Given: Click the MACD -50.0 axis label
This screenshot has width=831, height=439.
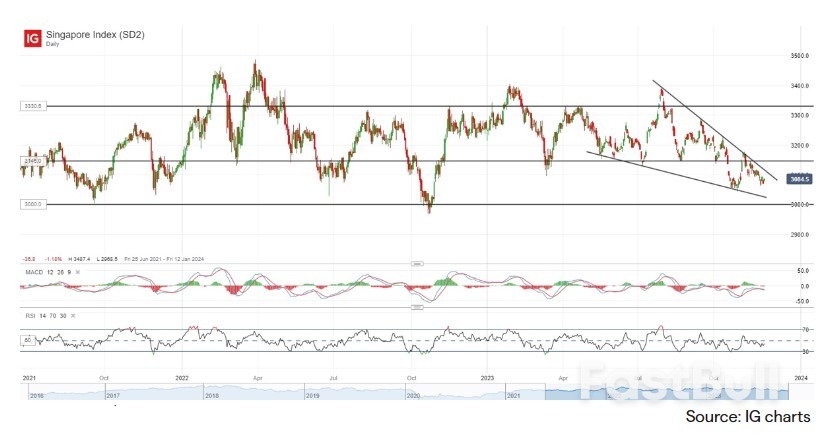Looking at the screenshot, I should [x=803, y=301].
